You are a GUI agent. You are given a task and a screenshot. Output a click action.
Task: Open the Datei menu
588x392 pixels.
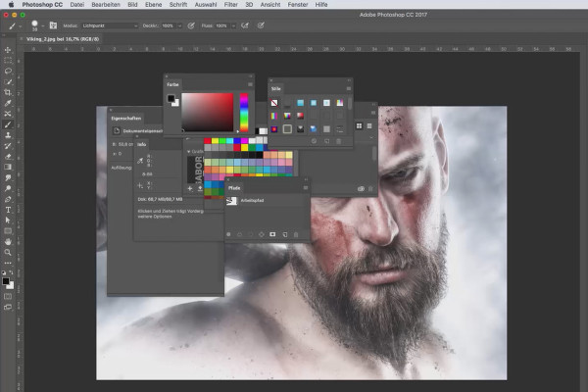coord(76,5)
